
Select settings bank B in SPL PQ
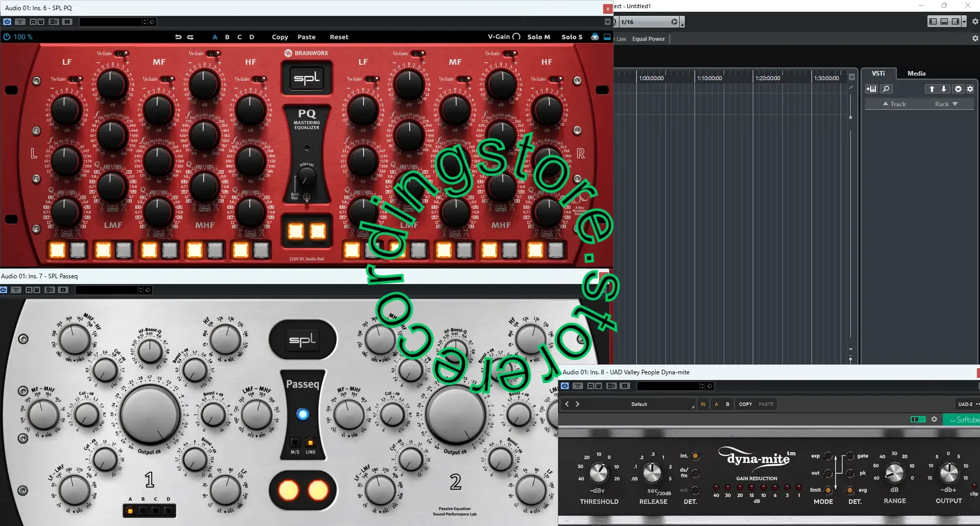[227, 37]
